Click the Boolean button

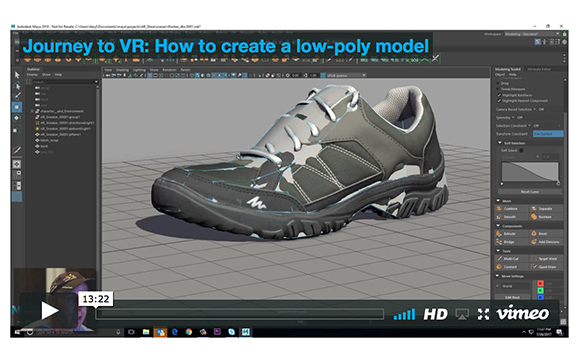[546, 217]
